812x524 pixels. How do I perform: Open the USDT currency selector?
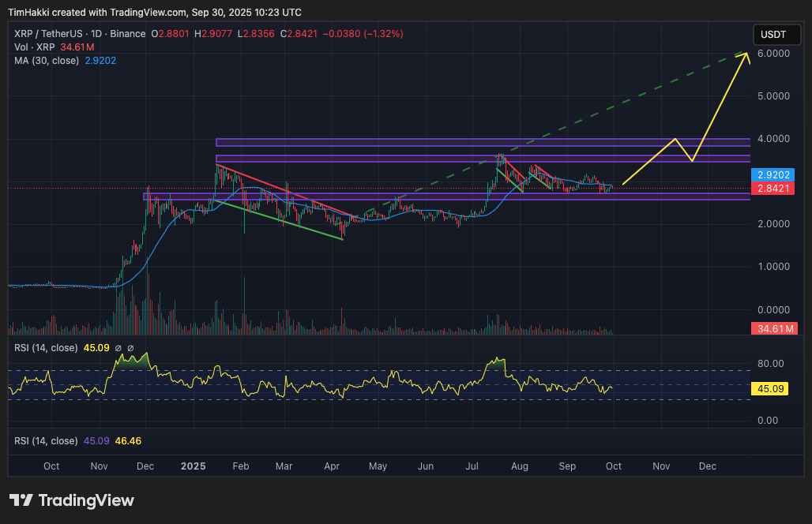click(x=776, y=34)
